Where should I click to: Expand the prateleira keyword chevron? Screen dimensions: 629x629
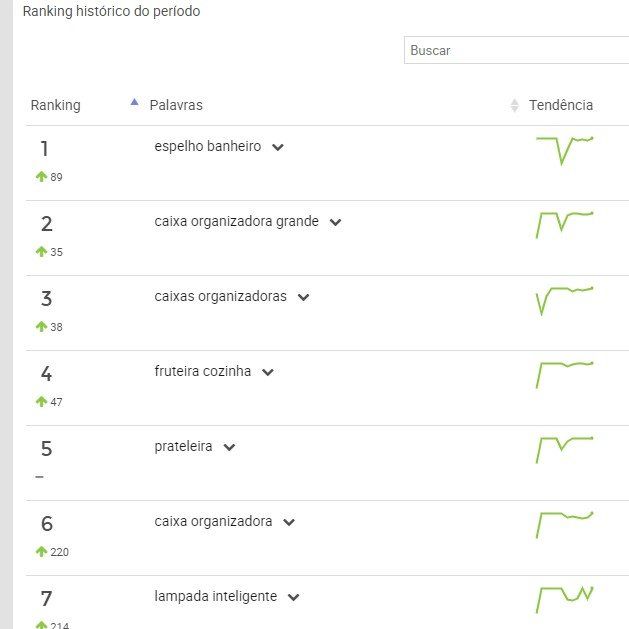[x=229, y=447]
